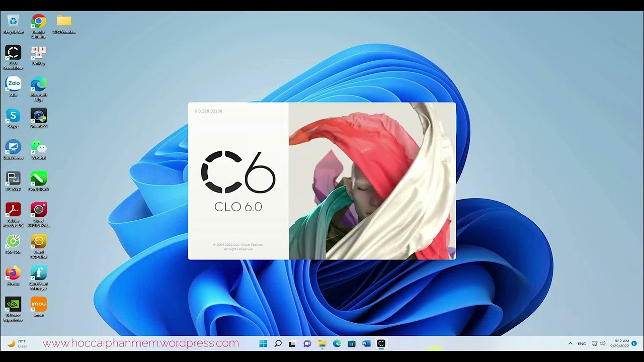Viewport: 644px width, 362px height.
Task: Open Corel CAPTURE desktop shortcut
Action: pos(39,246)
